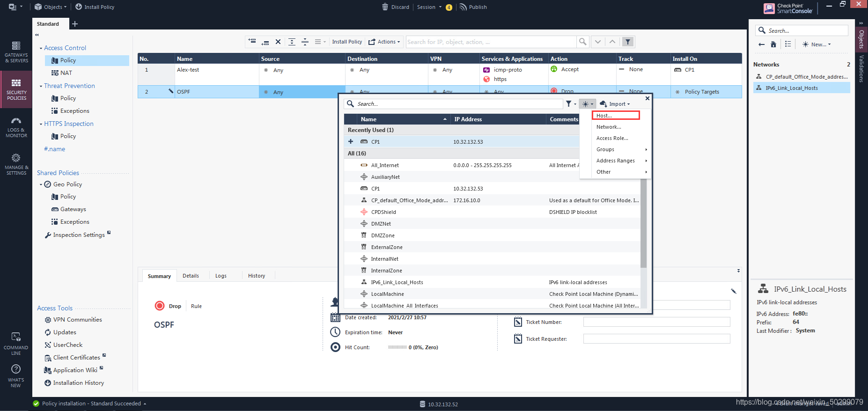Collapse the Access Control tree node
The image size is (868, 411).
coord(41,48)
